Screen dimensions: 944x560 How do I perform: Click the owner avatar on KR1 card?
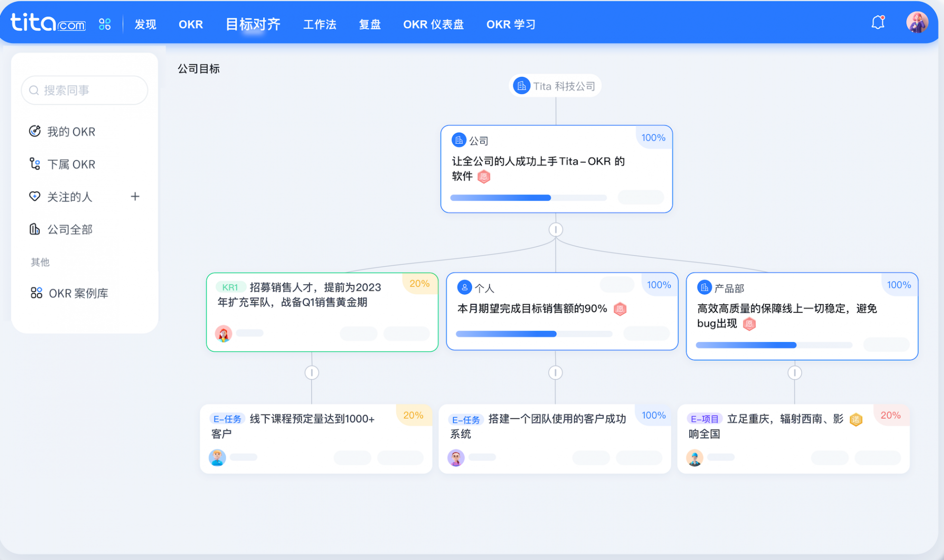pos(223,333)
